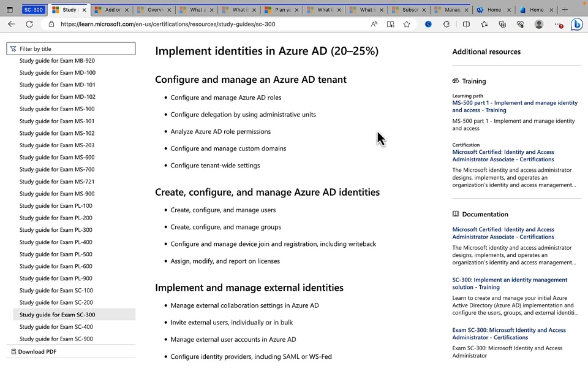Add the page to Favorites
Viewport: 588px width, 368px height.
[408, 25]
